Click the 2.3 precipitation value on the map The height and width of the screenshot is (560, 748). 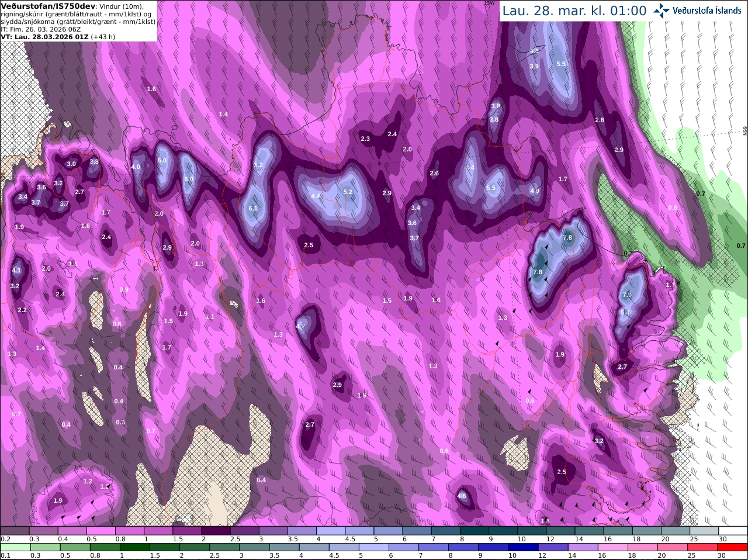365,139
